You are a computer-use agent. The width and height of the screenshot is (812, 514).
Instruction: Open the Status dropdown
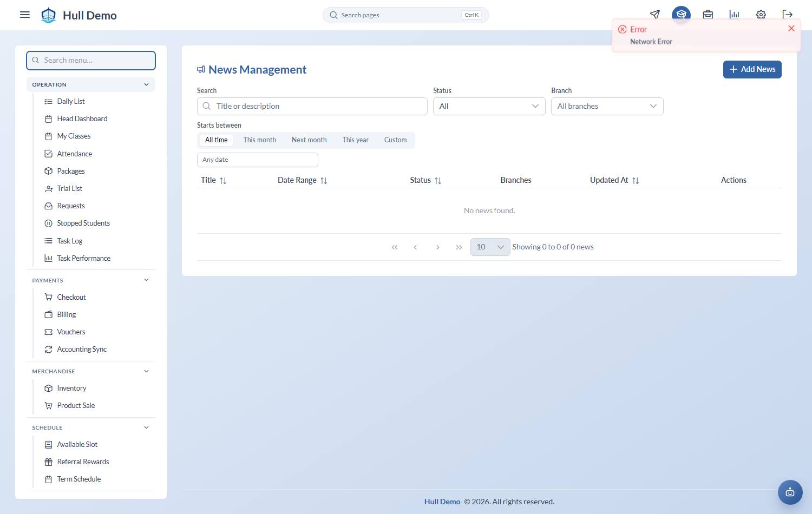point(489,107)
